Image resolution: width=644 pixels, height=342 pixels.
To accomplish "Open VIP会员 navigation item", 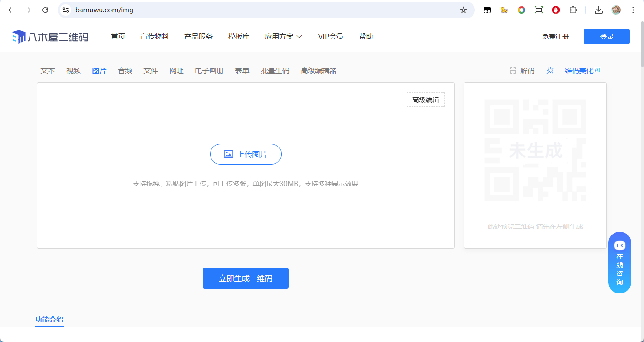I will [331, 37].
